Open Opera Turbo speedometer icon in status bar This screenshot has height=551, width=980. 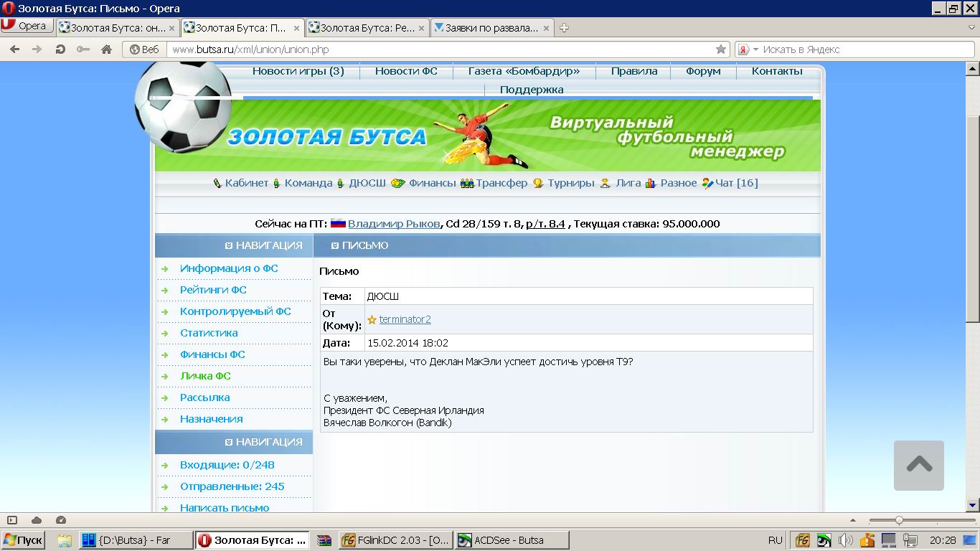pos(61,520)
